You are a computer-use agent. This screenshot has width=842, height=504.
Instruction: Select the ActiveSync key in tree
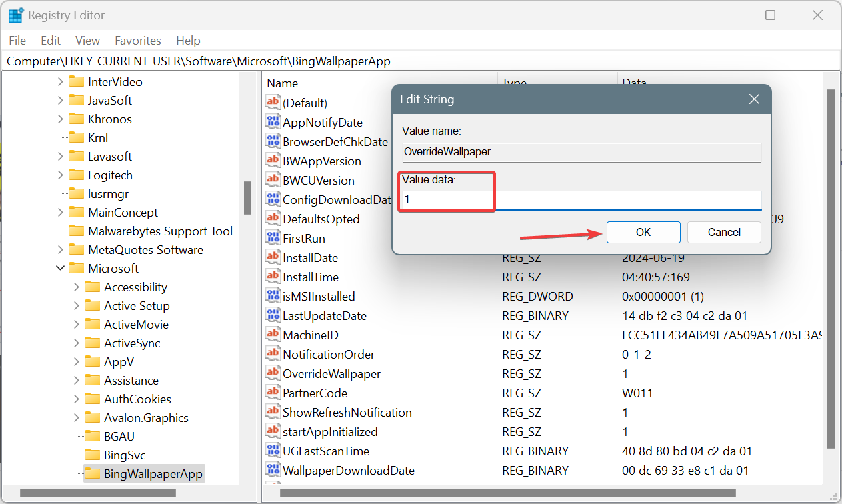point(132,343)
